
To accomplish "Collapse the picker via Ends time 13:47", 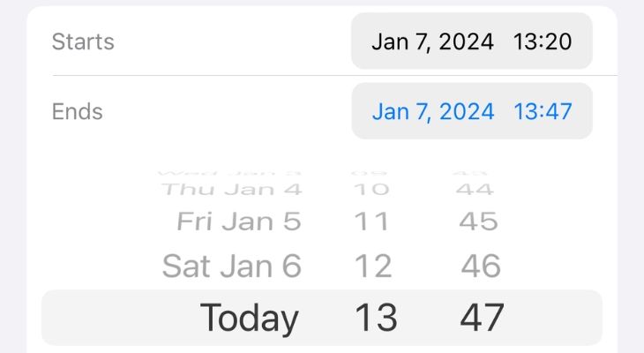I will coord(543,112).
